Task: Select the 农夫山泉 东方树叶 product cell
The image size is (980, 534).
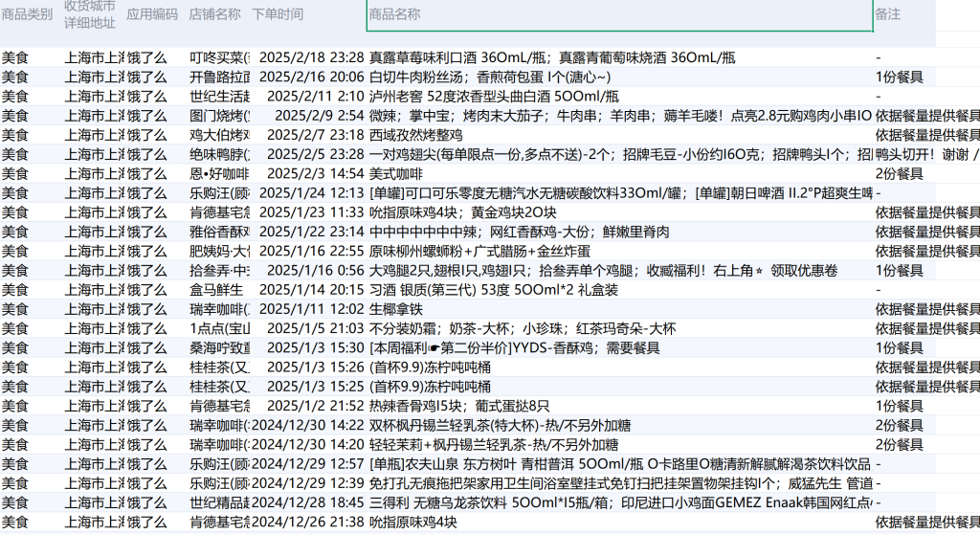Action: (619, 464)
